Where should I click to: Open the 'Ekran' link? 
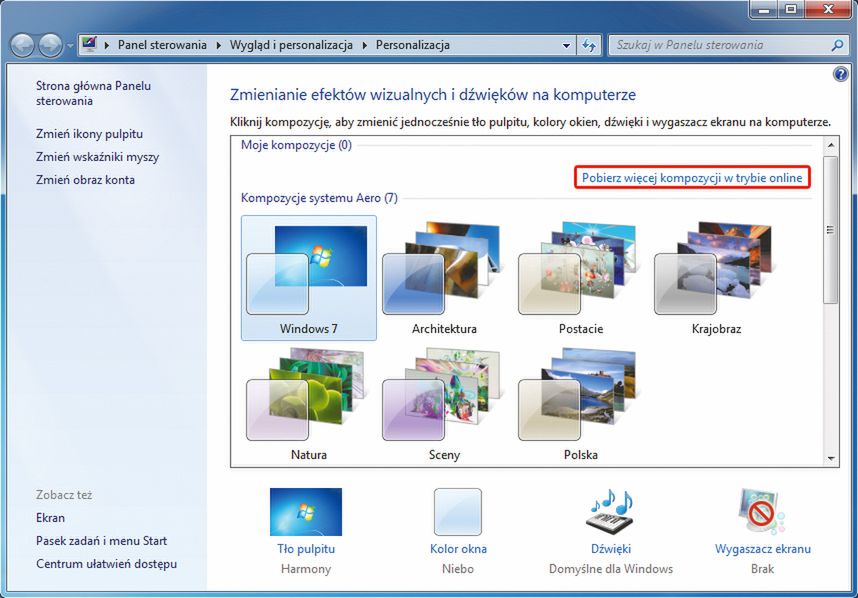50,518
